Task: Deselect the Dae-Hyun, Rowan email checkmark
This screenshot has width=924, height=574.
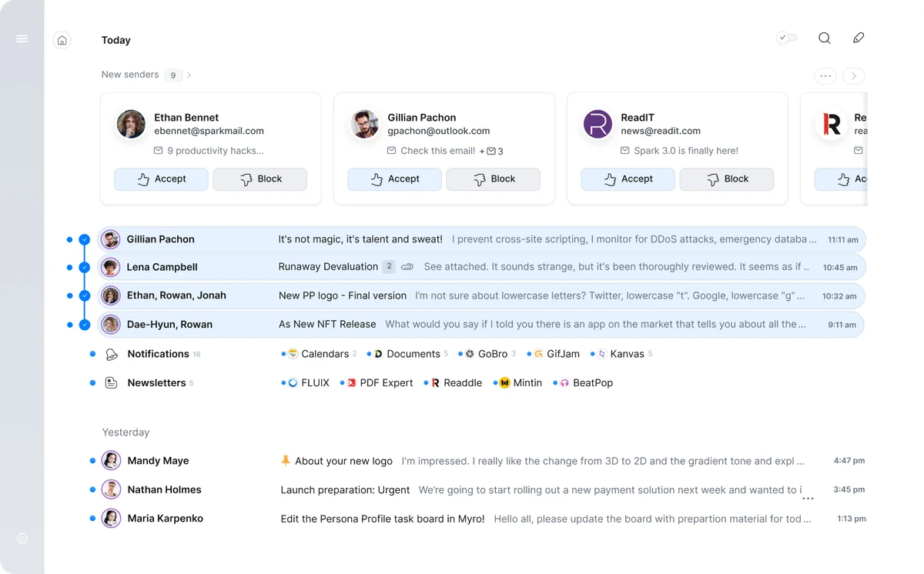Action: 84,325
